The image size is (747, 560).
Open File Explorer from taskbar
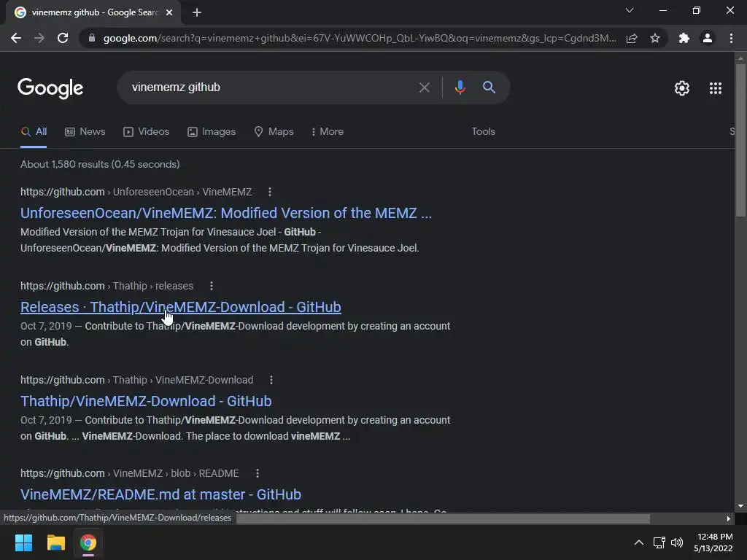click(x=55, y=542)
